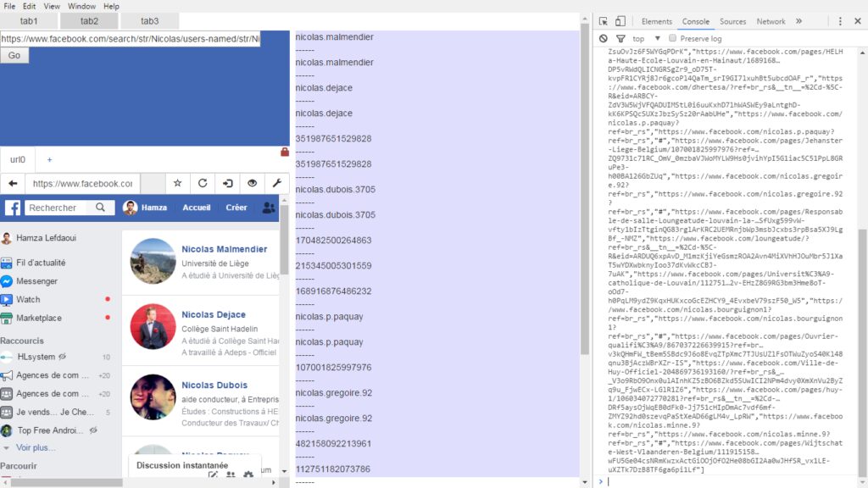Click the Facebook search magnifier icon
This screenshot has width=868, height=488.
point(100,208)
